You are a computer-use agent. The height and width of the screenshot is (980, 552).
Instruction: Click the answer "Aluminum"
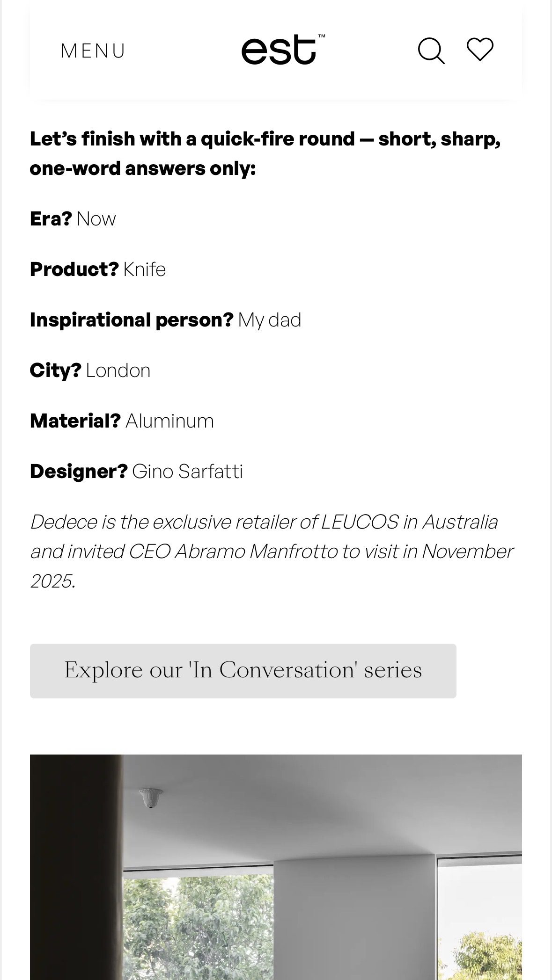pos(169,421)
